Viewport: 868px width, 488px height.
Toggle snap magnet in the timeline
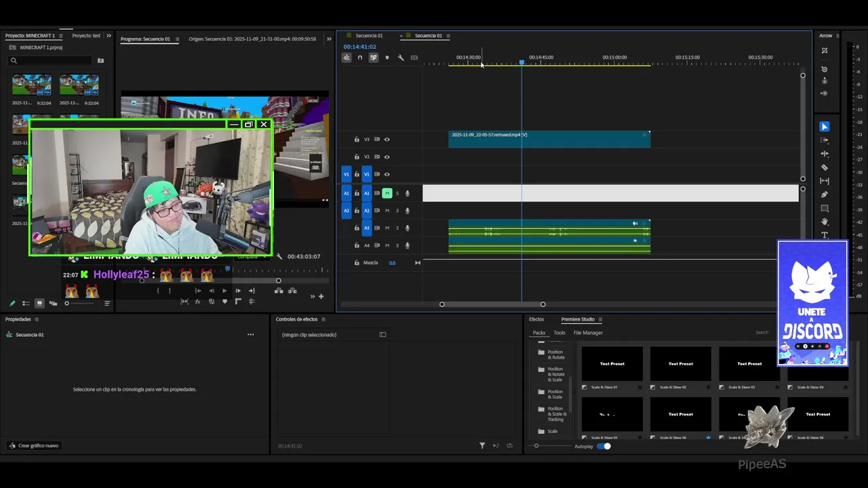(360, 58)
